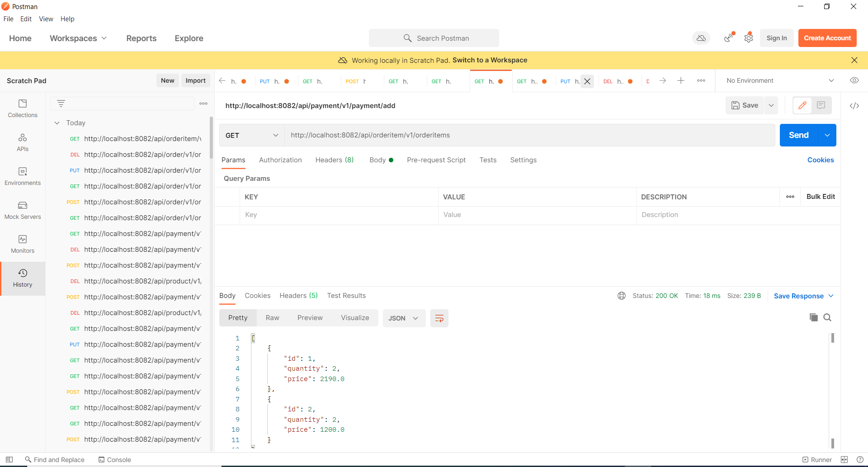Switch to build mode pencil icon
This screenshot has width=868, height=467.
(802, 105)
